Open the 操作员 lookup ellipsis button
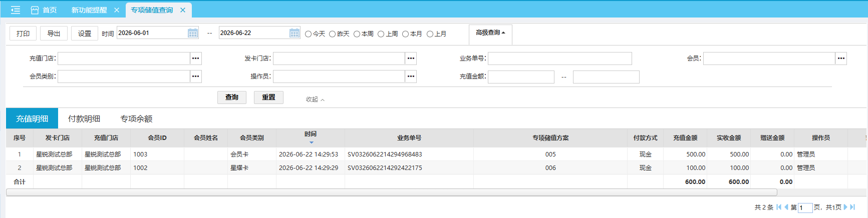Image resolution: width=868 pixels, height=218 pixels. (411, 76)
